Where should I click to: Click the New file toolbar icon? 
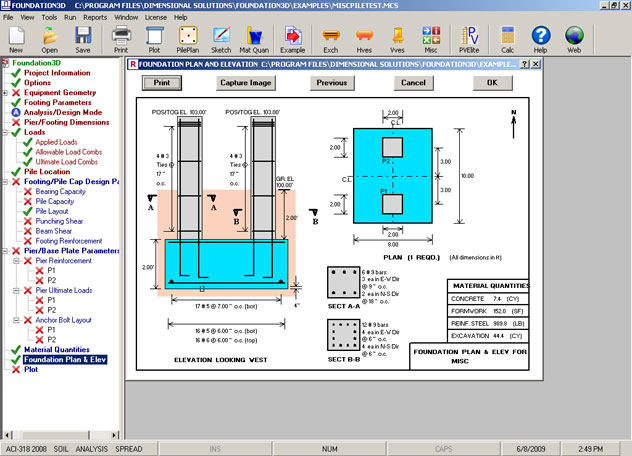pyautogui.click(x=16, y=40)
